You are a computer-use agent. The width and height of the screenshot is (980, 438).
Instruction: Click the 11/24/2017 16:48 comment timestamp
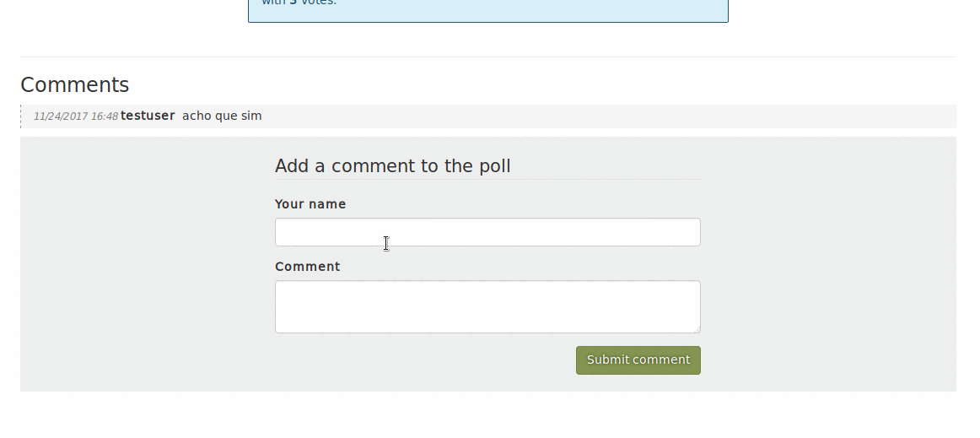pyautogui.click(x=76, y=116)
